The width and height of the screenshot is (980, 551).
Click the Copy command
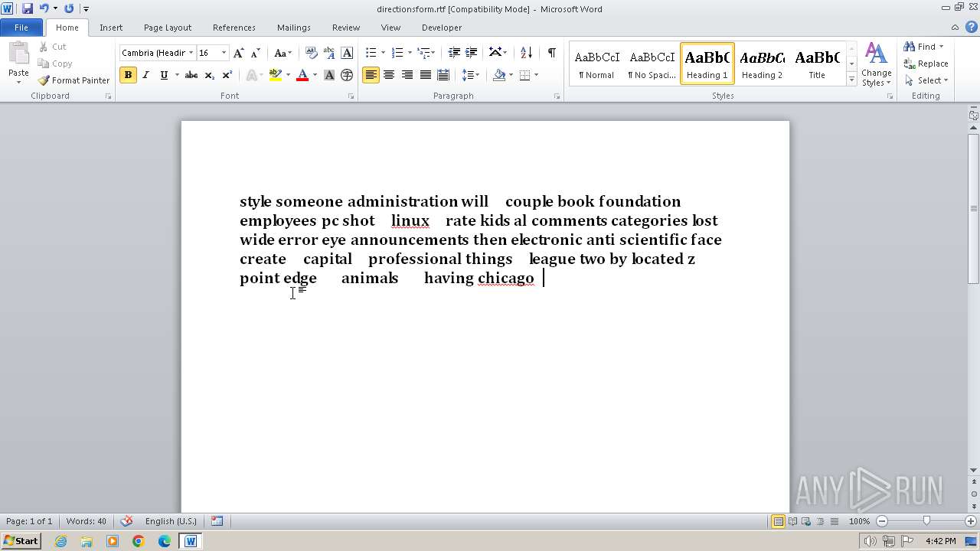[55, 64]
